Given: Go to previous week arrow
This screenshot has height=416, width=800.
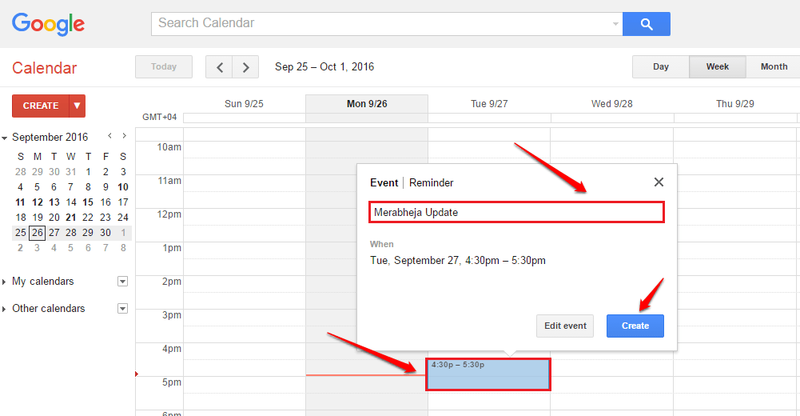Looking at the screenshot, I should click(x=219, y=67).
